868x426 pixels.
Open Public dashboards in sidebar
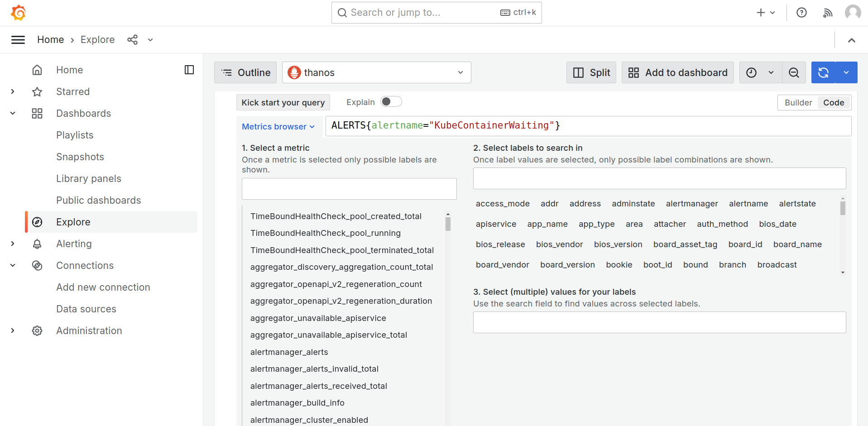coord(99,200)
